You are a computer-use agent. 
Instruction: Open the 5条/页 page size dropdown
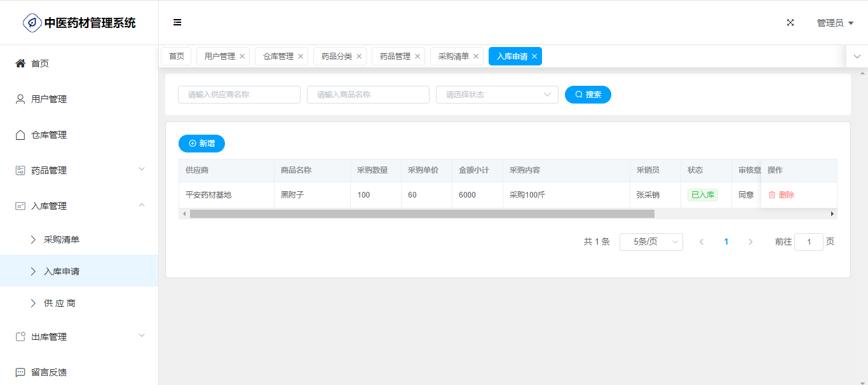coord(651,242)
